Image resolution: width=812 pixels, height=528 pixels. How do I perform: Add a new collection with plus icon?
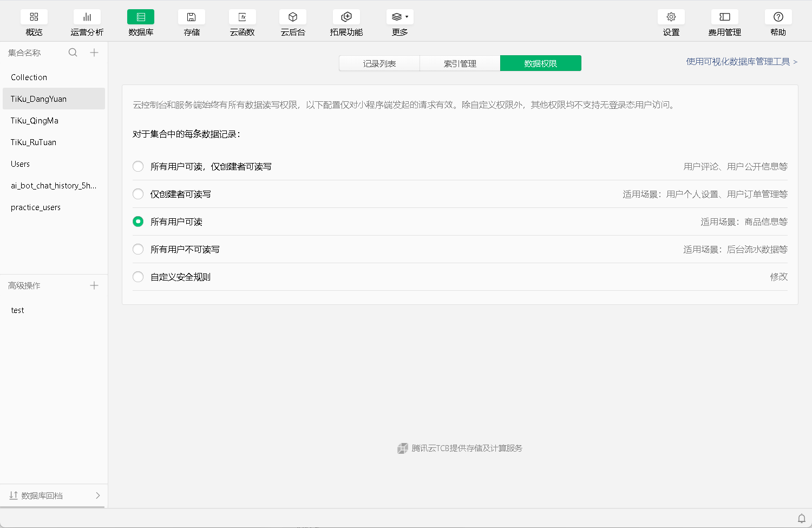click(x=94, y=53)
